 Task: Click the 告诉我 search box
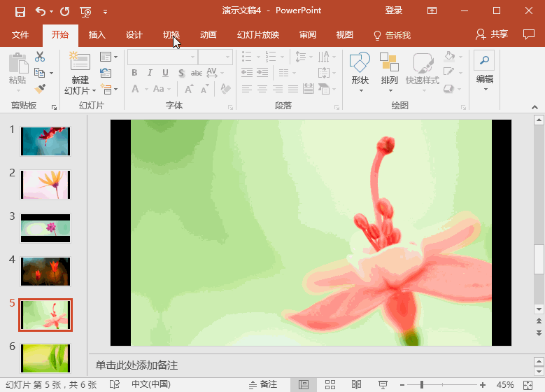click(x=392, y=35)
